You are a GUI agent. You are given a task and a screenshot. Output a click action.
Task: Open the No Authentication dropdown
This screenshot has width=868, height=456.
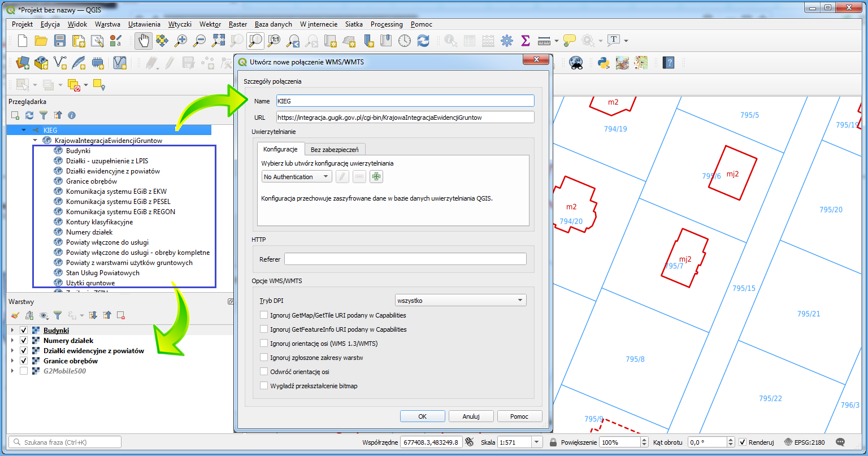click(297, 177)
